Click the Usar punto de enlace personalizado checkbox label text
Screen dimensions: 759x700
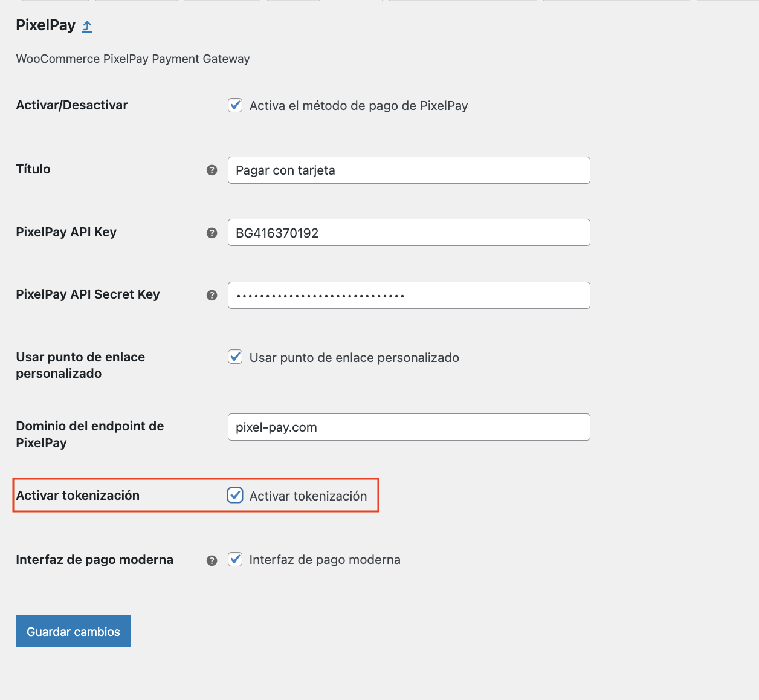[x=354, y=358]
